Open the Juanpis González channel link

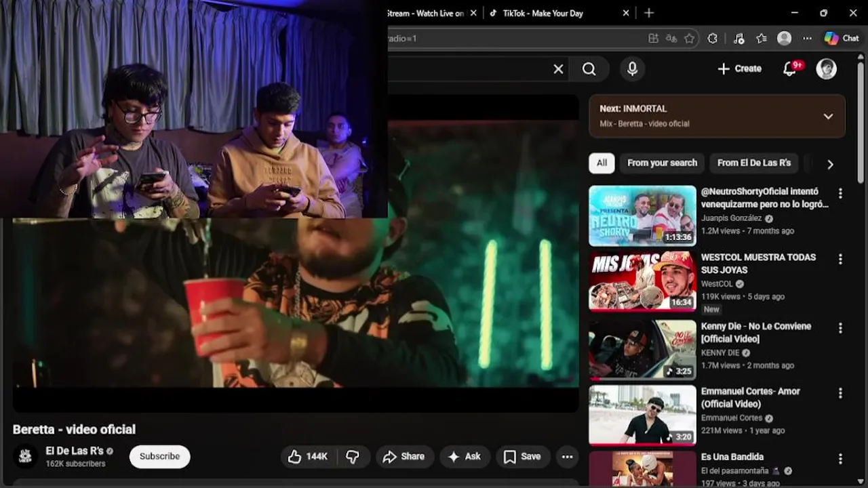[x=732, y=218]
